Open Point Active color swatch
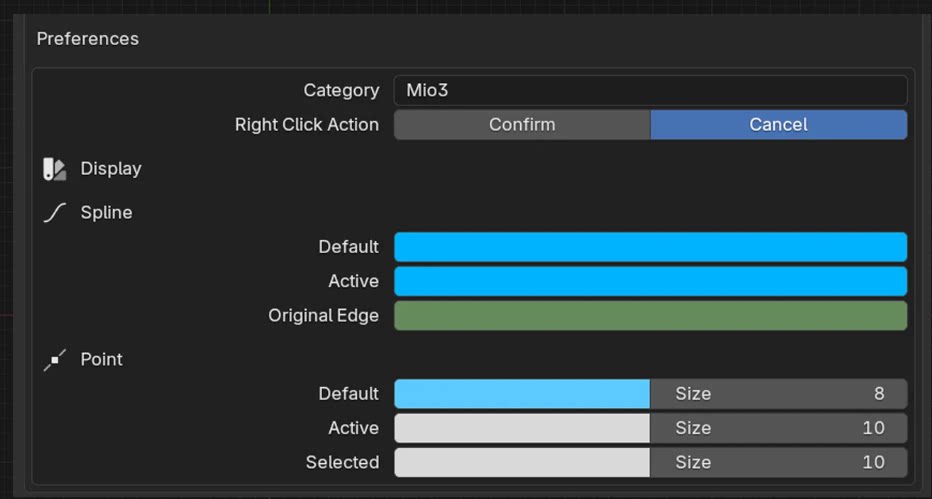The width and height of the screenshot is (932, 499). [x=522, y=428]
